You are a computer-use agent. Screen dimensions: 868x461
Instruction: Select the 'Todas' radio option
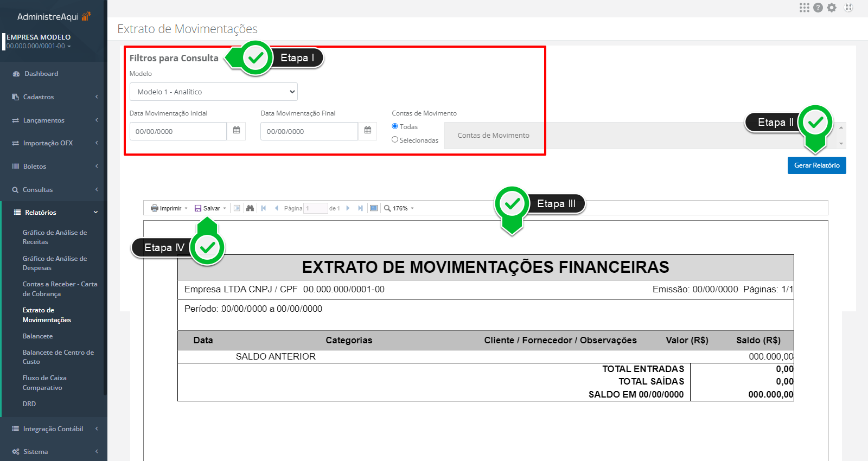click(395, 126)
